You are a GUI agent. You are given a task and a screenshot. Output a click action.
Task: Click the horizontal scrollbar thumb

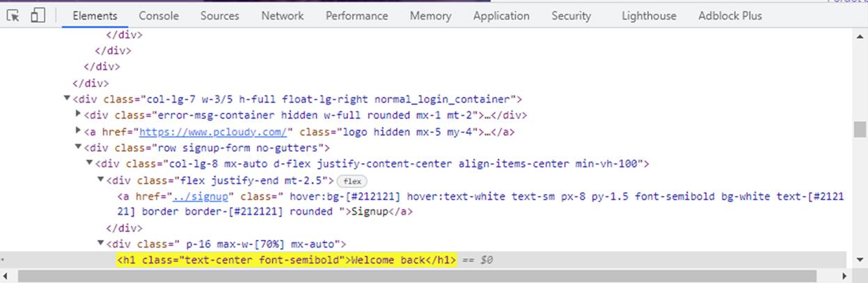[x=432, y=277]
